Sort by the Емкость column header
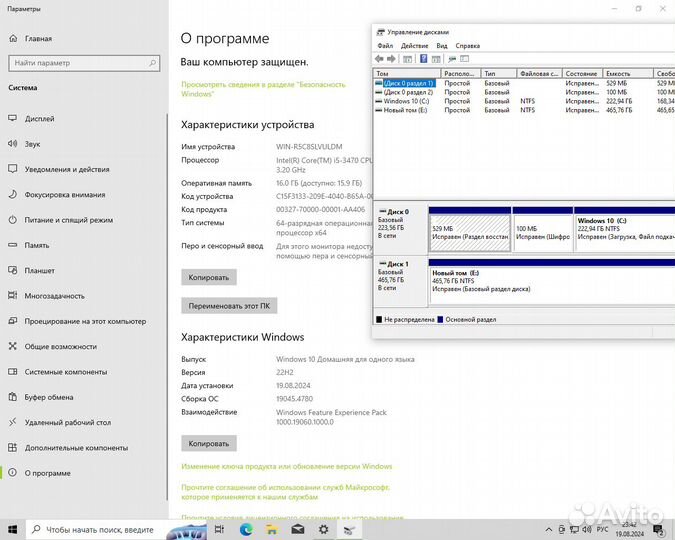Screen dimensions: 675x540 pos(628,74)
